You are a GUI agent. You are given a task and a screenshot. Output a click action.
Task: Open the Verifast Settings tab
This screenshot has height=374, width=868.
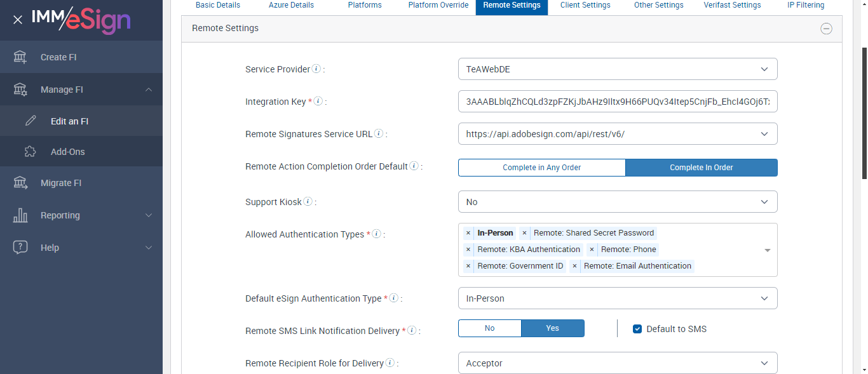point(732,6)
